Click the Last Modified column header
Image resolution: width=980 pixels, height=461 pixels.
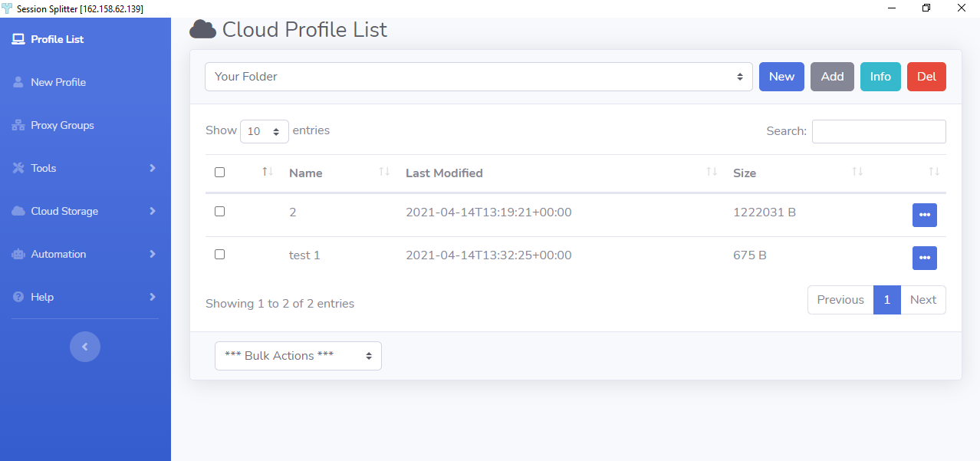click(x=444, y=173)
